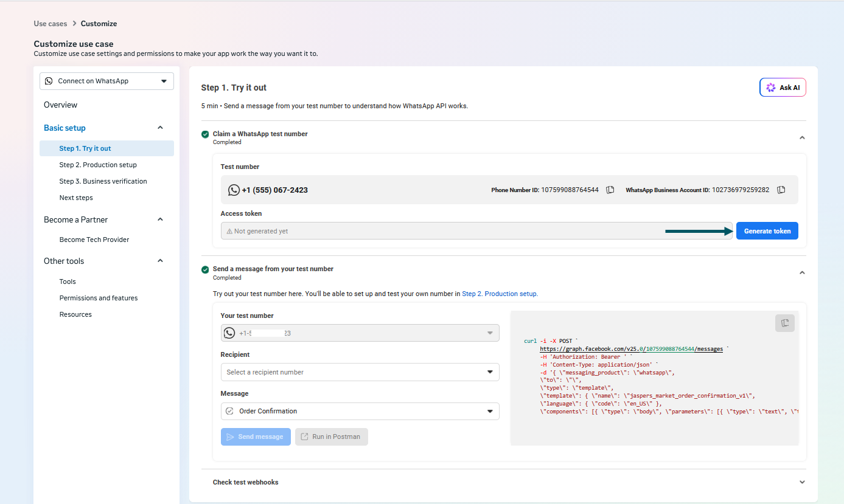This screenshot has height=504, width=844.
Task: Open Permissions and features
Action: [x=99, y=298]
